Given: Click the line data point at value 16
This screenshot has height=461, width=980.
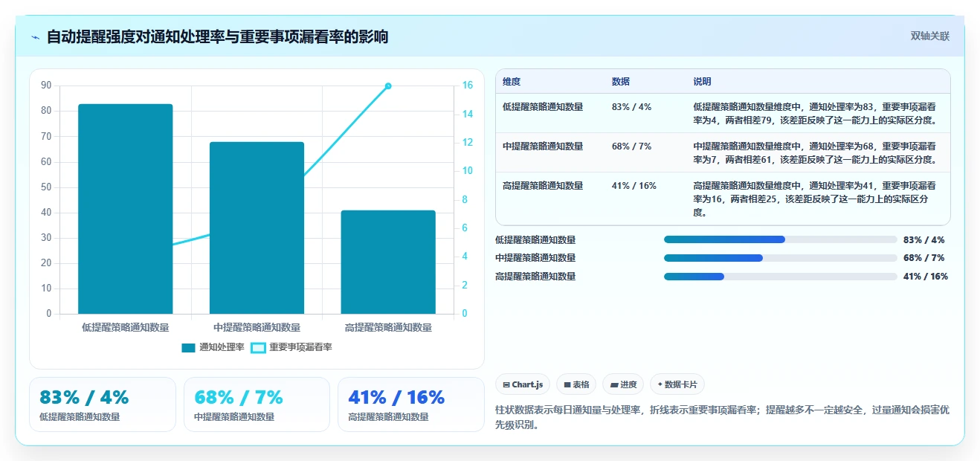Looking at the screenshot, I should click(x=388, y=86).
